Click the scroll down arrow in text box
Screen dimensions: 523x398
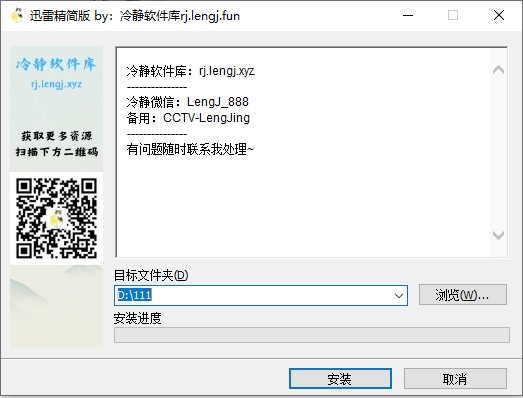pos(498,235)
